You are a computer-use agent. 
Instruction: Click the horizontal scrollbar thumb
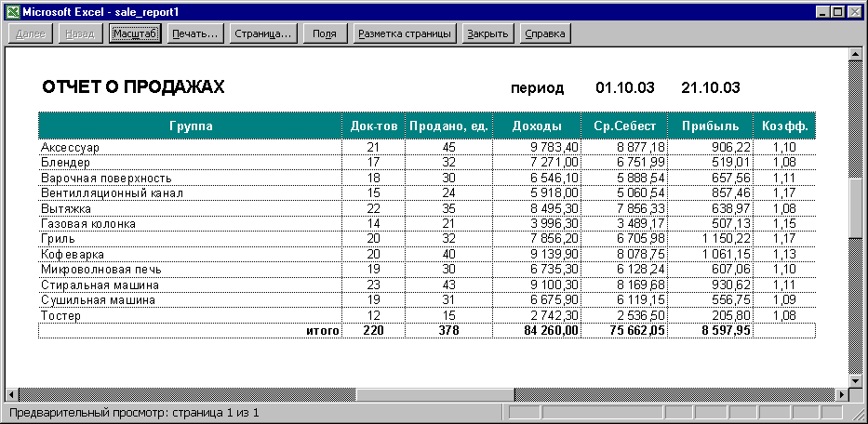(434, 394)
